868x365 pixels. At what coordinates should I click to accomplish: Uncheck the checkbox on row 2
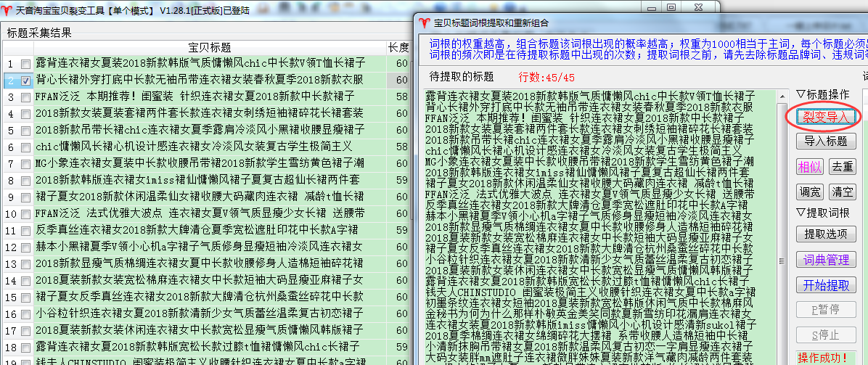point(26,81)
